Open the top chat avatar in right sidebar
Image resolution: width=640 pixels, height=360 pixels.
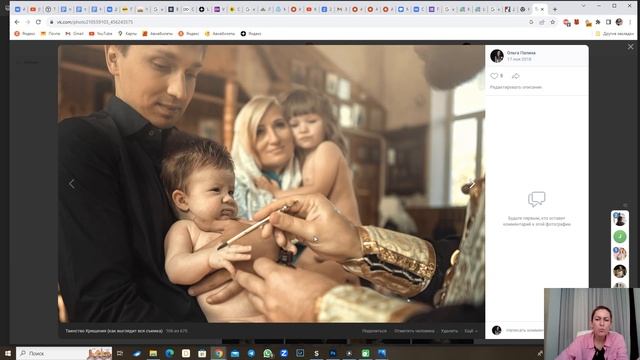tap(620, 219)
